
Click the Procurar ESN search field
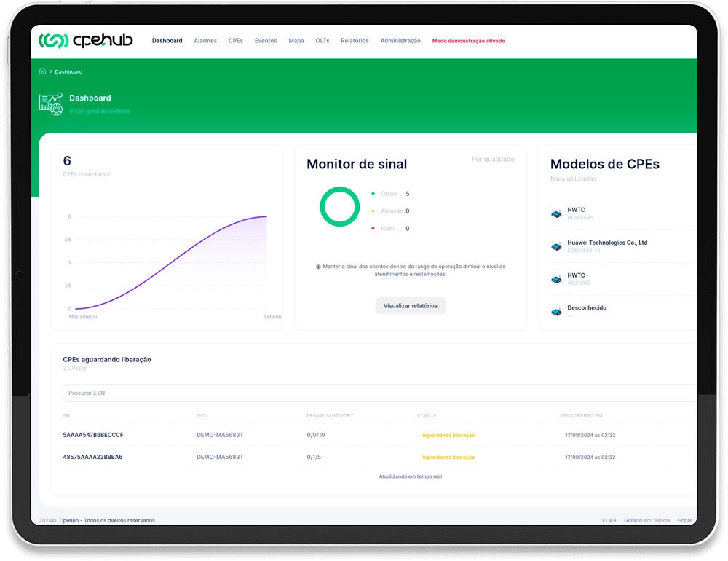[379, 393]
